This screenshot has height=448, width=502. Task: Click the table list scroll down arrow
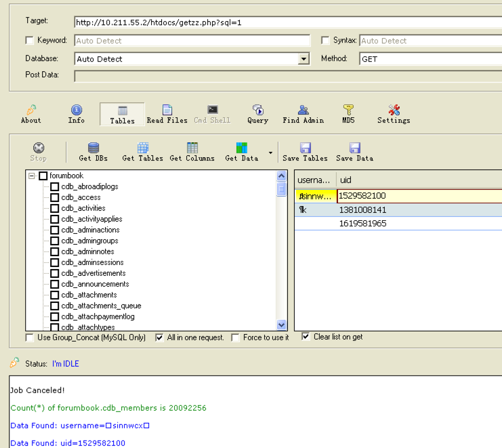click(281, 325)
